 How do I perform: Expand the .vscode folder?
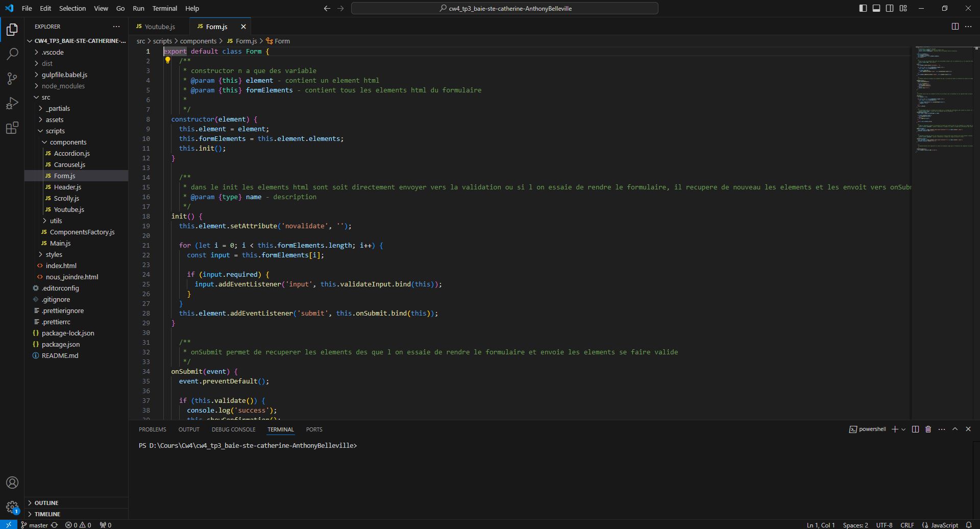pyautogui.click(x=77, y=52)
